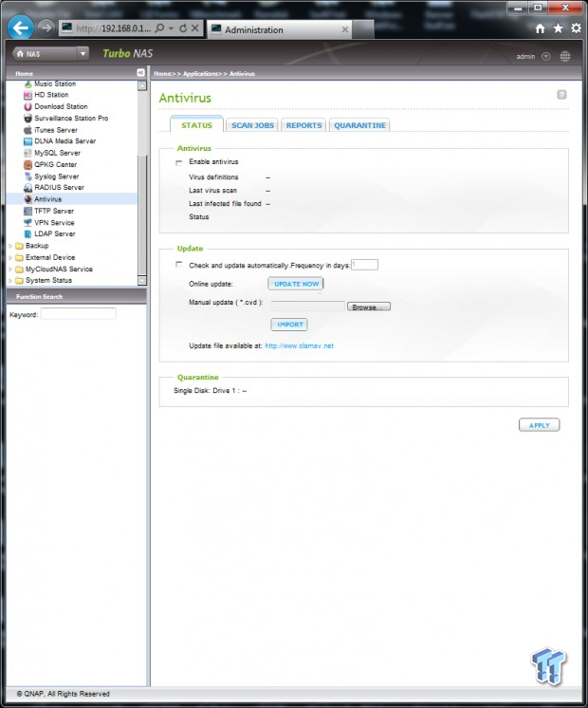Screen dimensions: 588x708
Task: Open the QUARANTINE tab
Action: click(x=359, y=125)
